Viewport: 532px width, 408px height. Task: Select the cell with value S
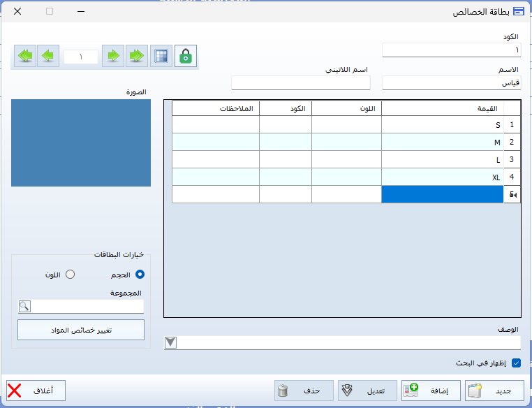[x=443, y=124]
